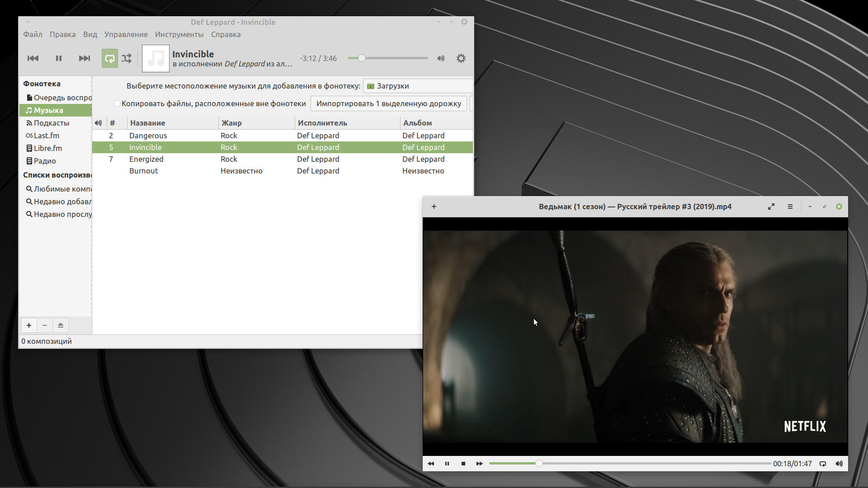The image size is (868, 488).
Task: Select the Invincible track row
Action: [283, 147]
